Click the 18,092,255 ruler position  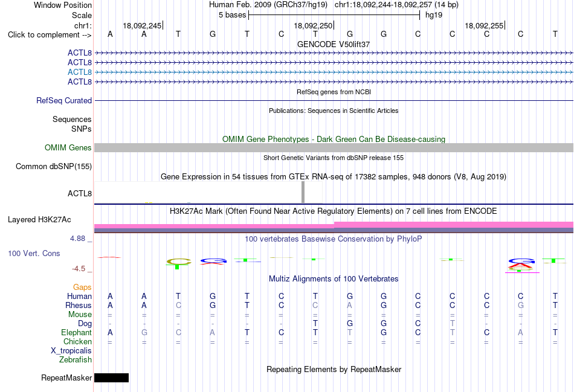coord(484,25)
